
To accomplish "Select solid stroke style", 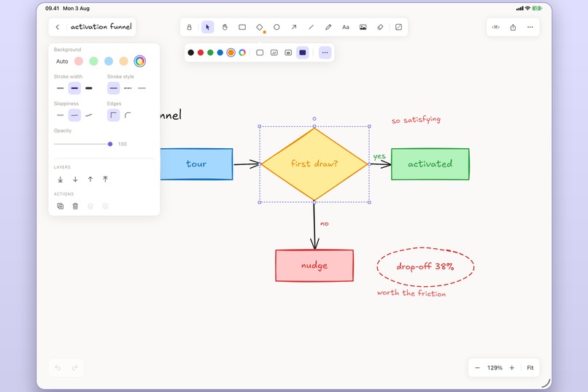I will 113,88.
